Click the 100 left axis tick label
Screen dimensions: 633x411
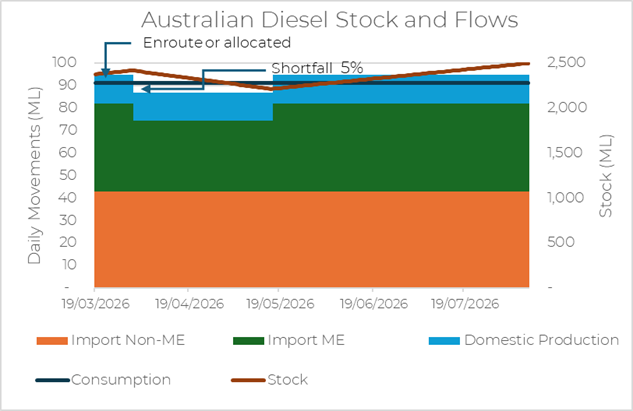pyautogui.click(x=66, y=63)
